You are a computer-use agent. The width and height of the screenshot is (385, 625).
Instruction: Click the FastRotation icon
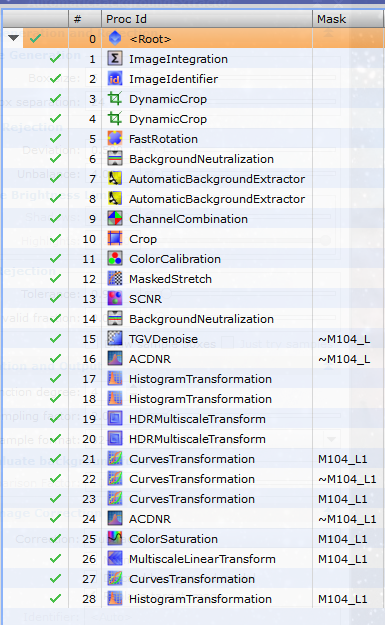(x=115, y=139)
